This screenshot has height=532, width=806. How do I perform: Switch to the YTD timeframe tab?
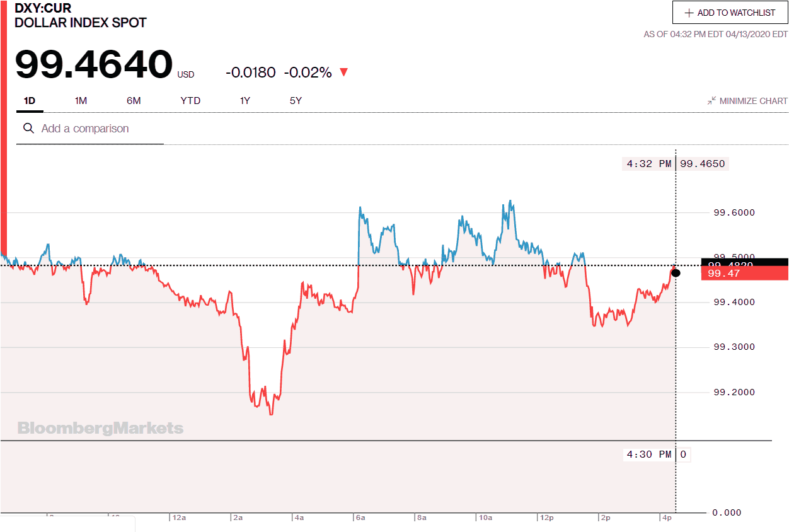point(190,100)
